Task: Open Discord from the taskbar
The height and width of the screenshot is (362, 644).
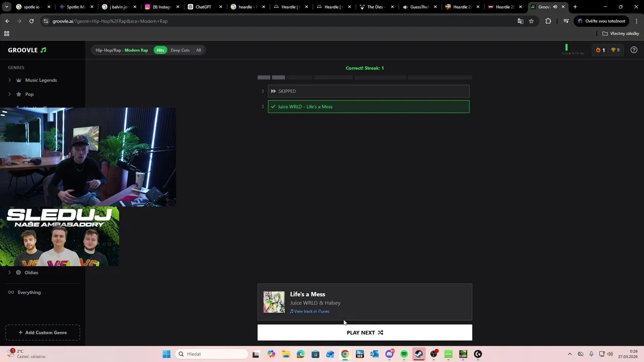Action: tap(389, 354)
